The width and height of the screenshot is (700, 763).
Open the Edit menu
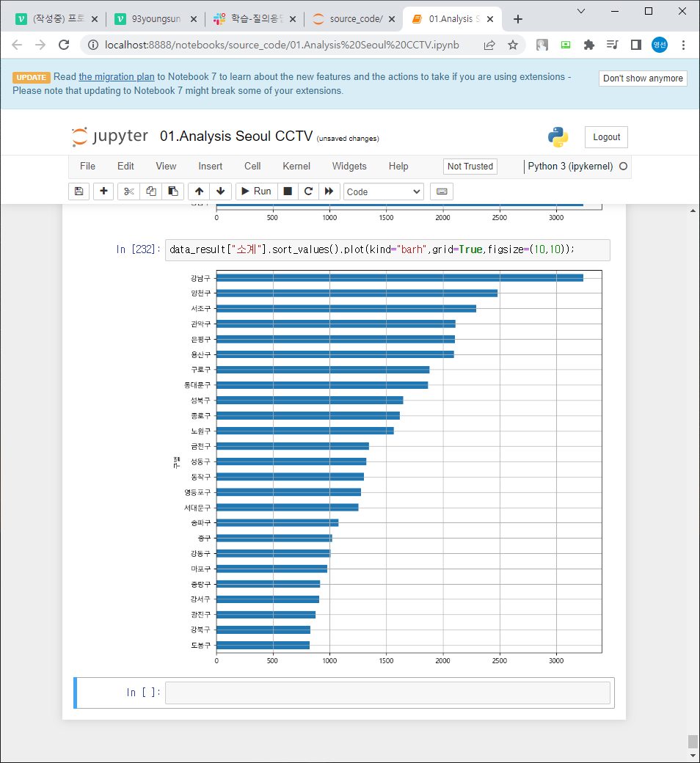125,167
